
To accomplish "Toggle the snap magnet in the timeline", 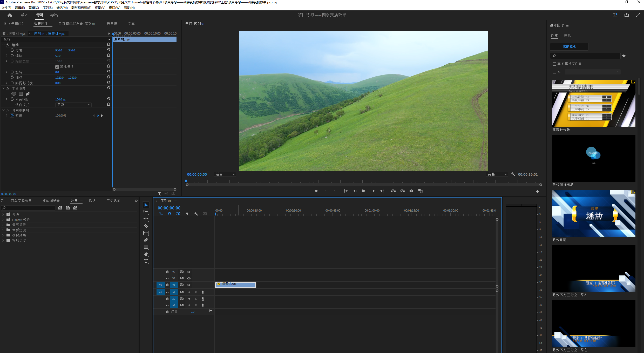I will 170,214.
